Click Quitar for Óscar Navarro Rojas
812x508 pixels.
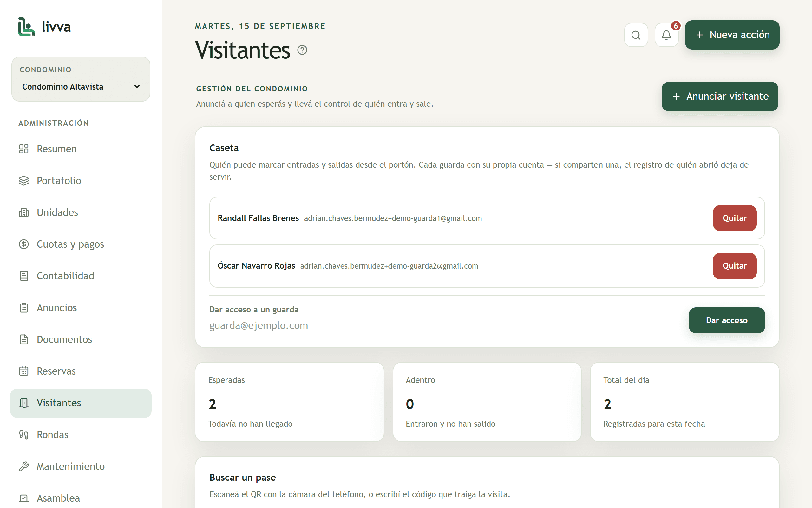(735, 266)
